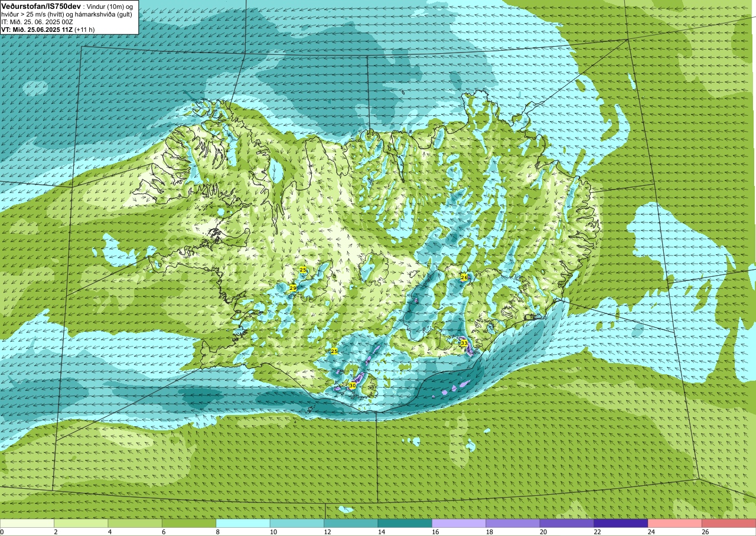This screenshot has height=536, width=756.
Task: Click the 24–26 m/s light pink legend swatch
Action: point(675,523)
